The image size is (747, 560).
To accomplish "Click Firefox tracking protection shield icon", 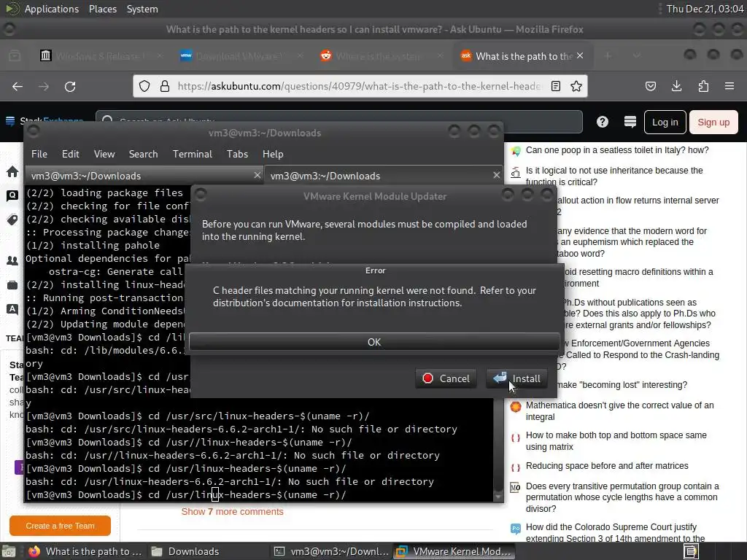I will (x=144, y=86).
